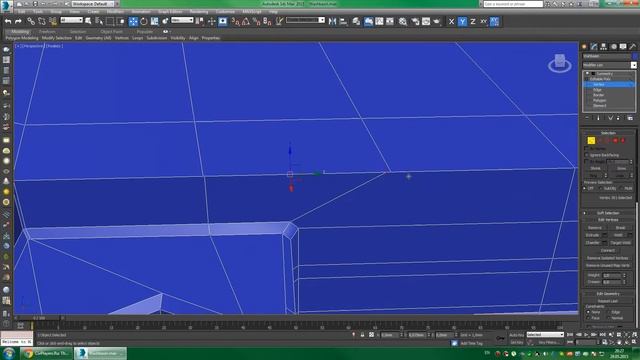The image size is (640, 360).
Task: Click the Align tool icon
Action: pyautogui.click(x=343, y=22)
